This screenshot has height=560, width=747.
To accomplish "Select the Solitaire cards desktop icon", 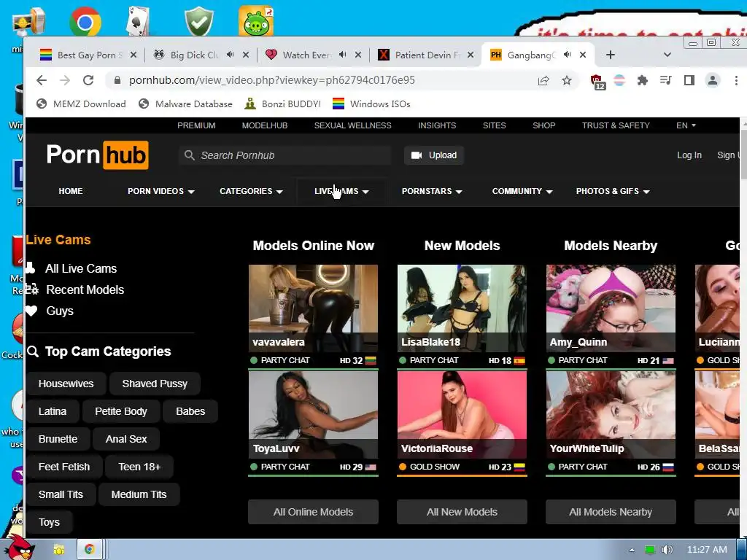I will [139, 21].
